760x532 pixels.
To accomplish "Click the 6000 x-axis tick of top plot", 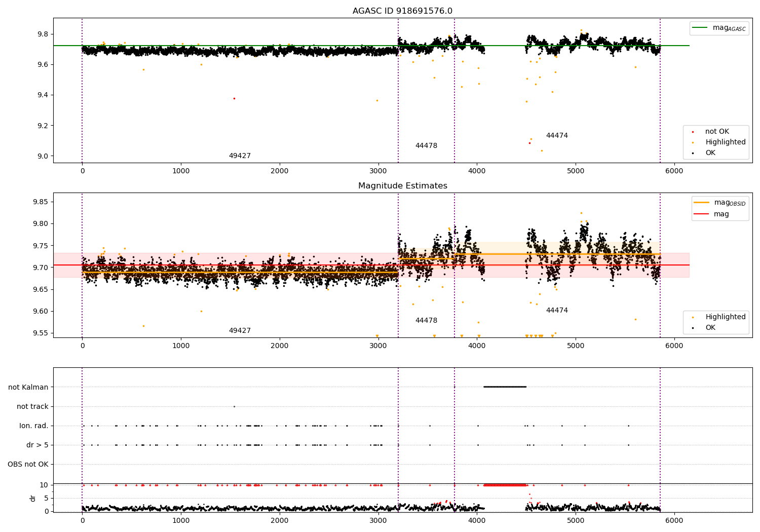I will [674, 171].
